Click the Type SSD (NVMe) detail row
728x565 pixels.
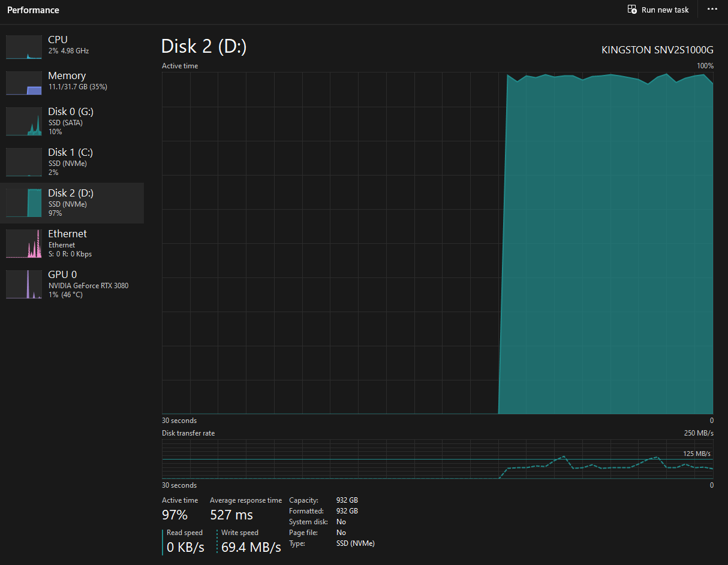(x=331, y=543)
